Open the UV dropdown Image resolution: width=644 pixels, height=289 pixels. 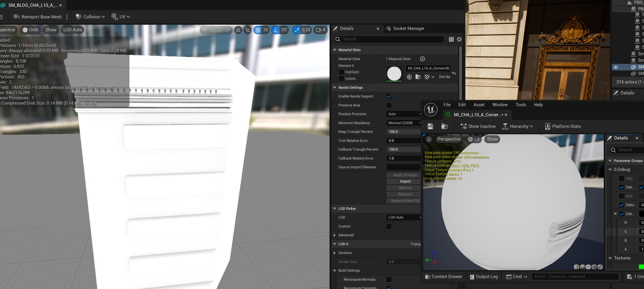(x=121, y=17)
